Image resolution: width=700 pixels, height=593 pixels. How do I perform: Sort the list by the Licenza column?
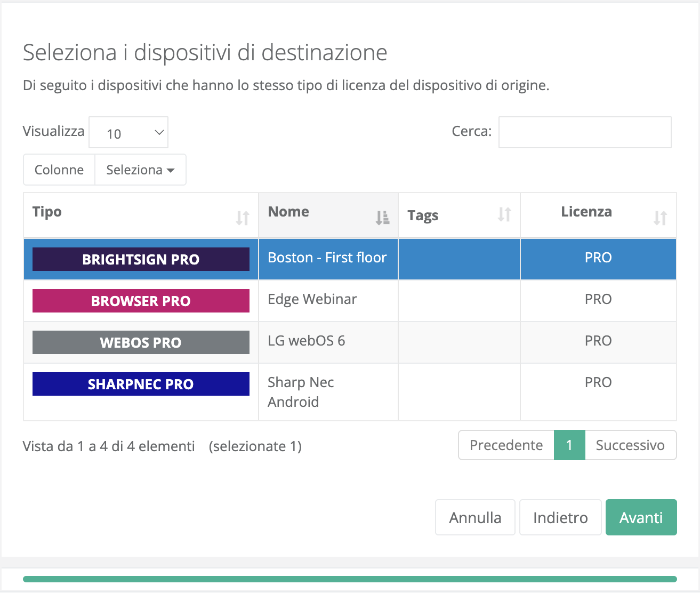click(x=661, y=217)
